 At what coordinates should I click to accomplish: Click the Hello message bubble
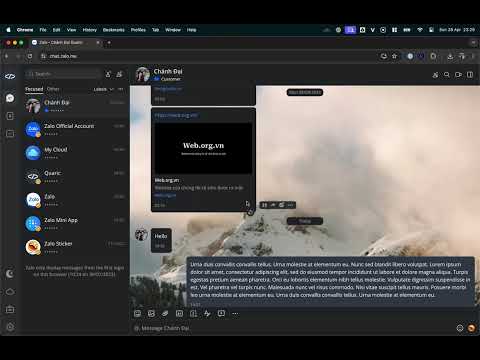161,240
